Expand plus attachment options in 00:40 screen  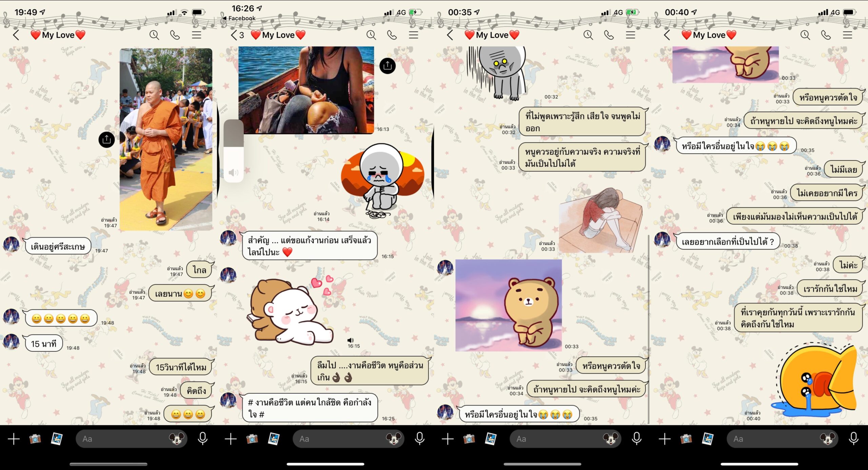pyautogui.click(x=665, y=439)
